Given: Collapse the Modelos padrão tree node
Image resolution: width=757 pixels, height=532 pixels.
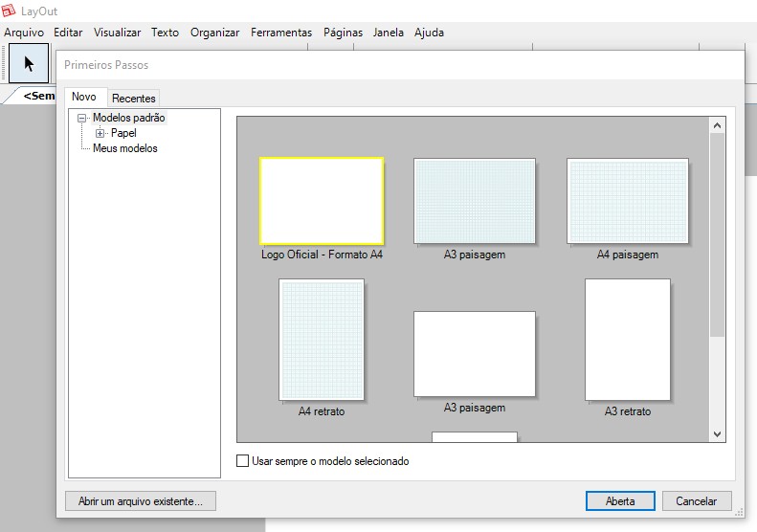Looking at the screenshot, I should coord(81,118).
